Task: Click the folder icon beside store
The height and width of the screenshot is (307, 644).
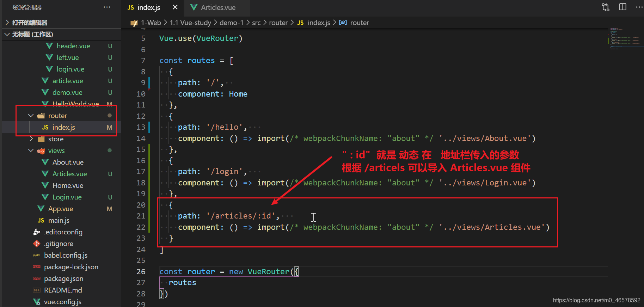Action: (x=41, y=139)
